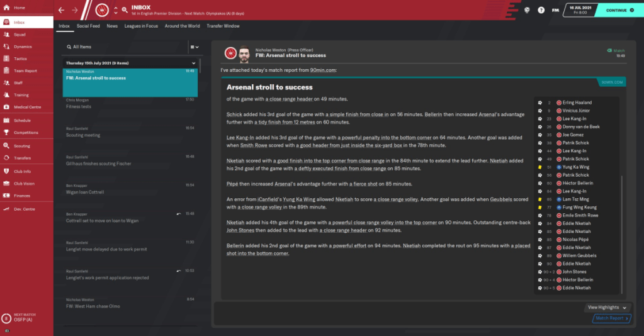Viewport: 644px width, 336px height.
Task: Switch to the Social Feed tab
Action: 88,26
